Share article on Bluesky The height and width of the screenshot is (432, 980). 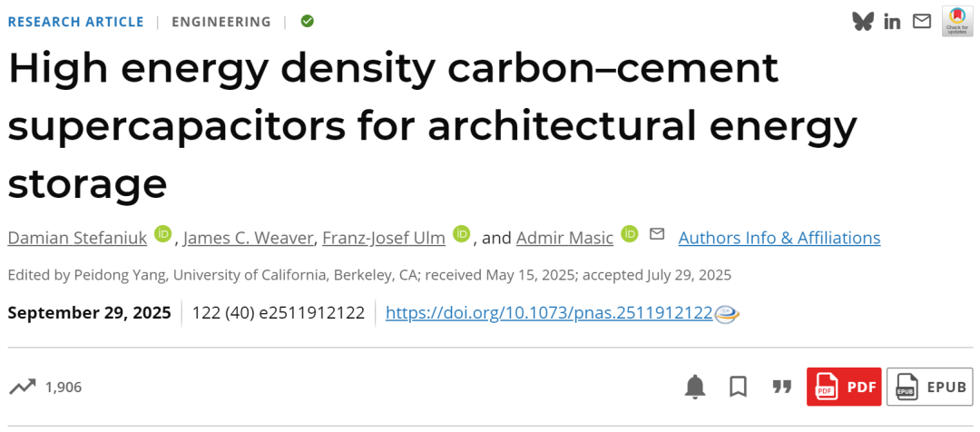pos(862,22)
